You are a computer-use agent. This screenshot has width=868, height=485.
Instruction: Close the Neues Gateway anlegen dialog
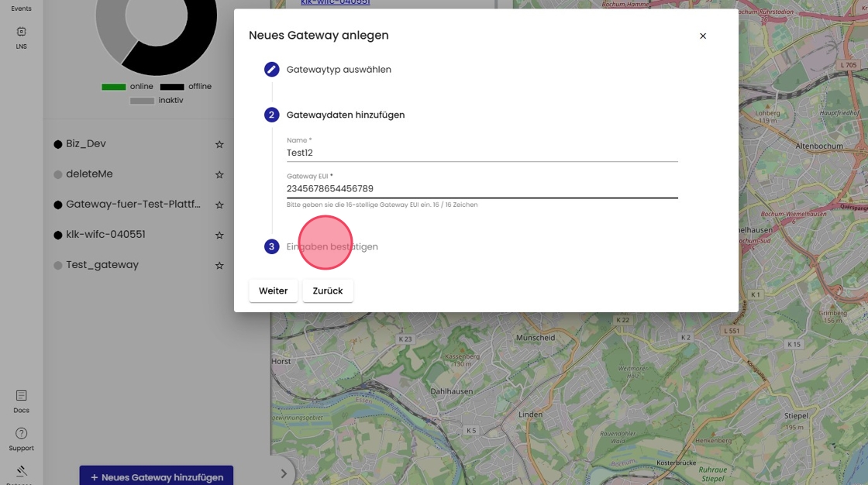click(703, 36)
